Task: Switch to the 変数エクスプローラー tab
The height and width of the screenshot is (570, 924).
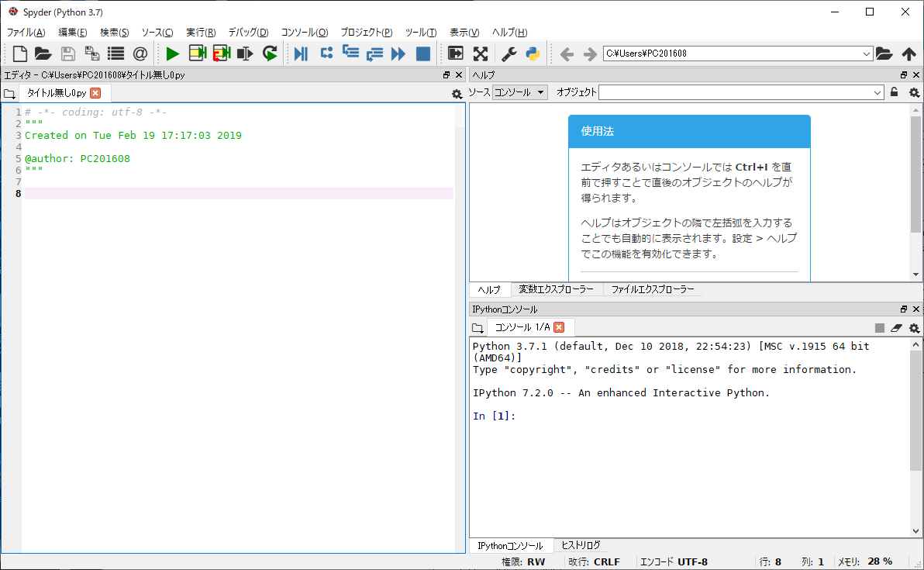Action: 557,289
